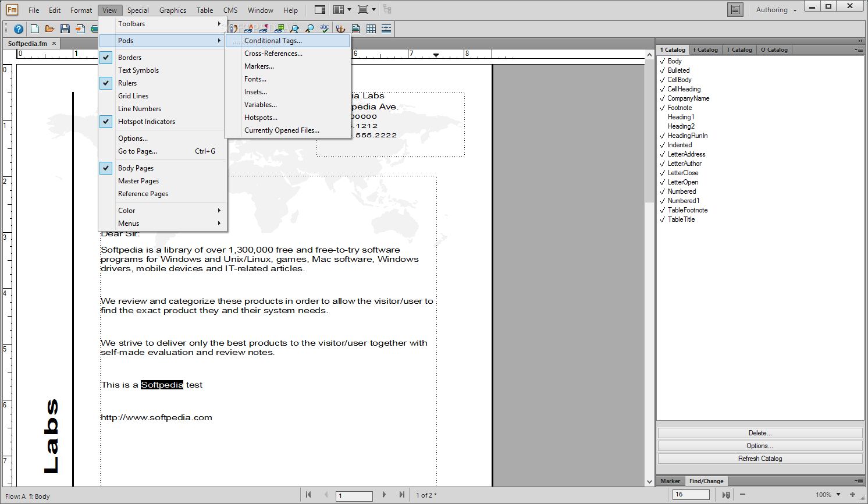
Task: Toggle Hotspot Indicators option
Action: tap(162, 122)
